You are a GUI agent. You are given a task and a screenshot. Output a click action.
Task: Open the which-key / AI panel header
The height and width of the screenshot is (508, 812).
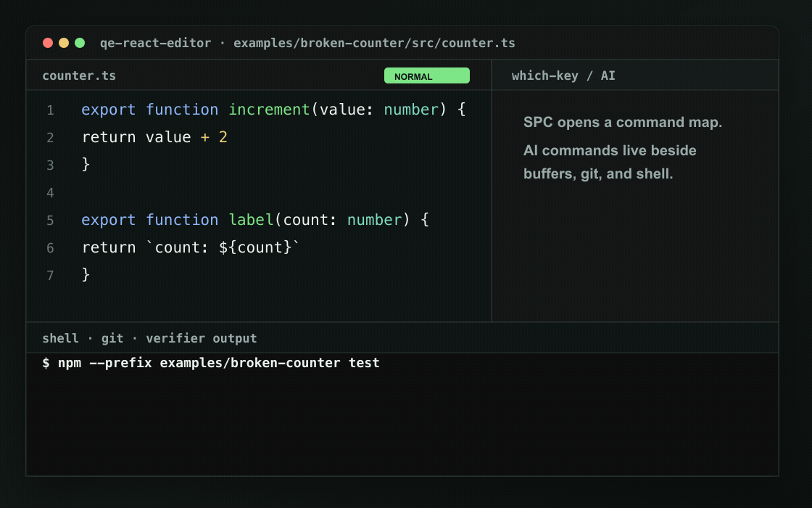pyautogui.click(x=563, y=75)
